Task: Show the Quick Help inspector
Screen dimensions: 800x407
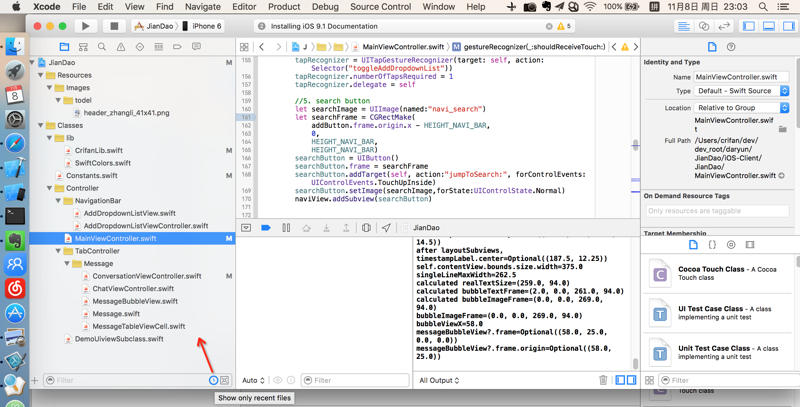Action: [731, 47]
